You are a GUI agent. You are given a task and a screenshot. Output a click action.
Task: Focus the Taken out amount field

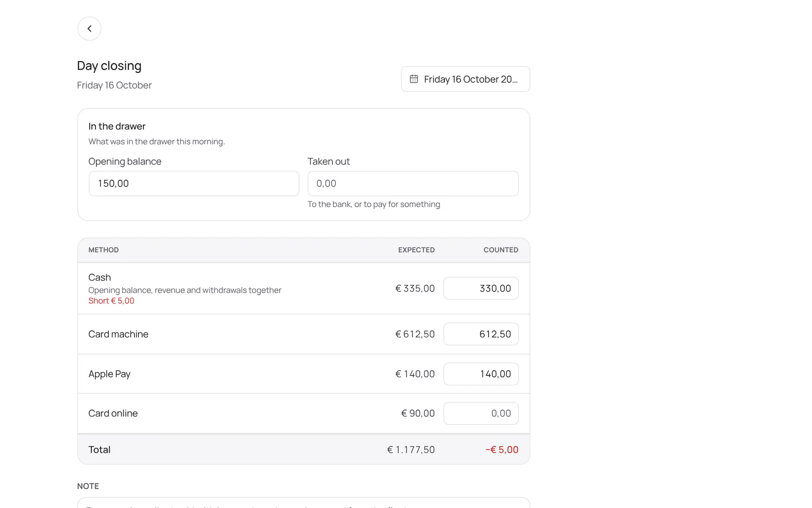click(x=413, y=183)
